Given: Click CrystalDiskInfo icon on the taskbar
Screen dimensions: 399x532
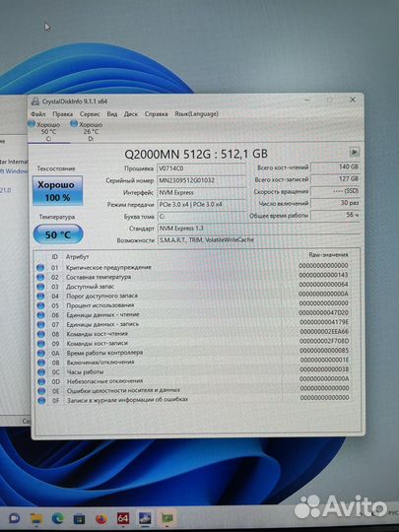Looking at the screenshot, I should (145, 518).
